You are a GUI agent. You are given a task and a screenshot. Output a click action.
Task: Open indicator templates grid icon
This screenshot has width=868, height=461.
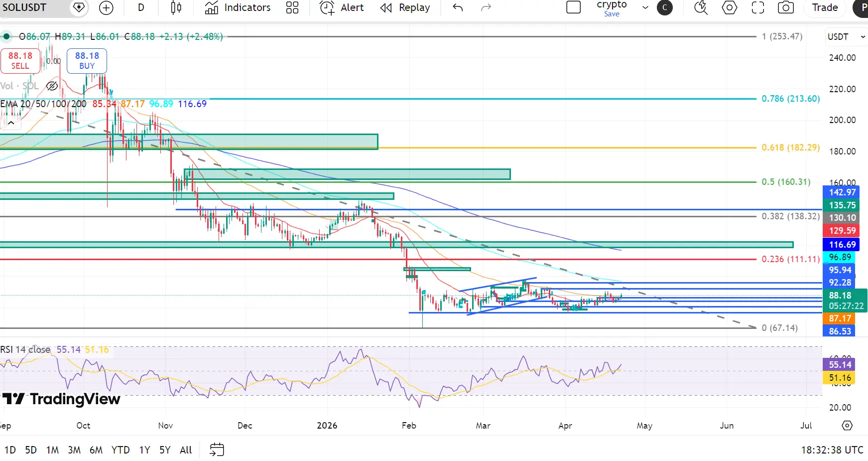(x=292, y=7)
